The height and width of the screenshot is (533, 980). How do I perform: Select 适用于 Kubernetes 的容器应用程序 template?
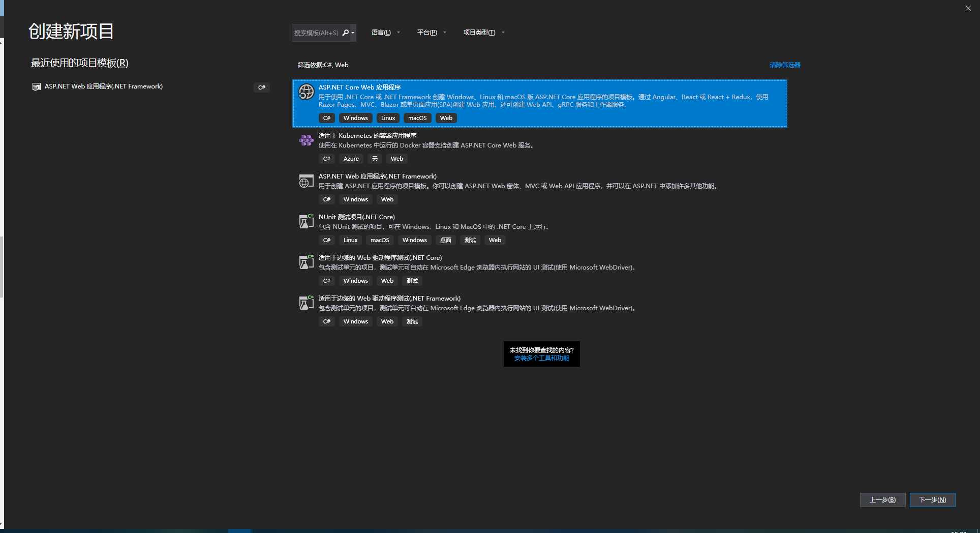tap(539, 147)
